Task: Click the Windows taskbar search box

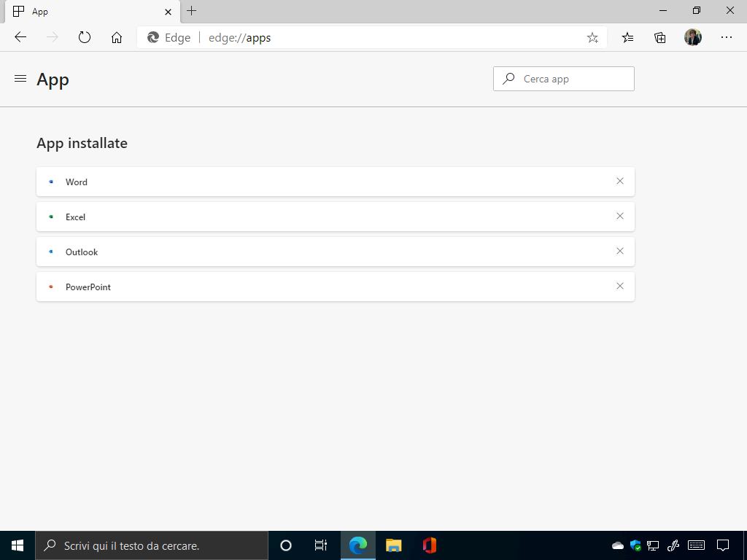Action: click(152, 545)
